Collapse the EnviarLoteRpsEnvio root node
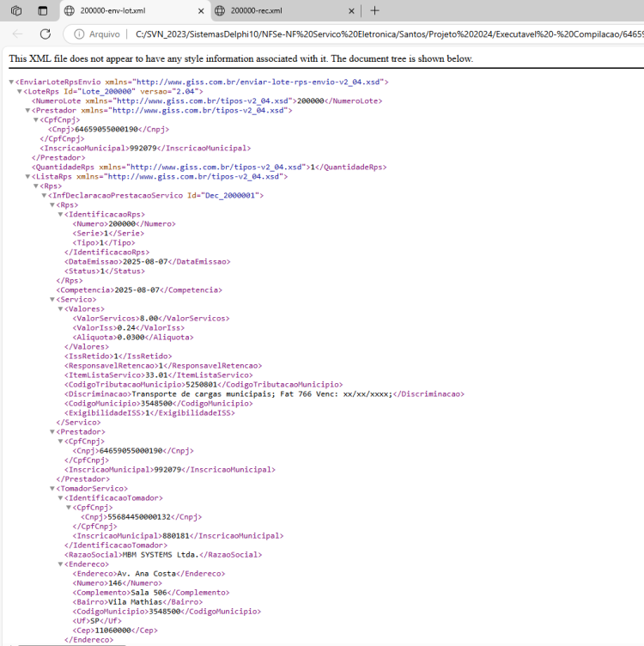This screenshot has width=644, height=646. [11, 82]
